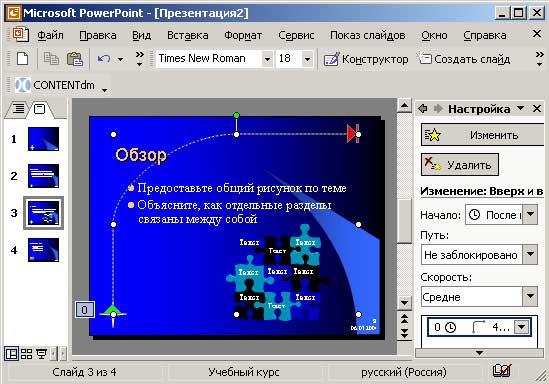Expand the animation list down arrow

click(x=479, y=353)
